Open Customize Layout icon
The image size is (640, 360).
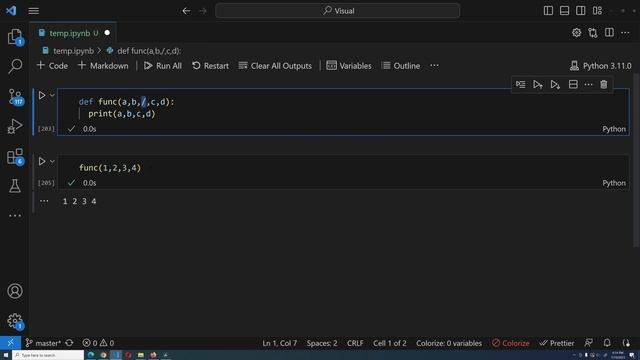tap(597, 11)
